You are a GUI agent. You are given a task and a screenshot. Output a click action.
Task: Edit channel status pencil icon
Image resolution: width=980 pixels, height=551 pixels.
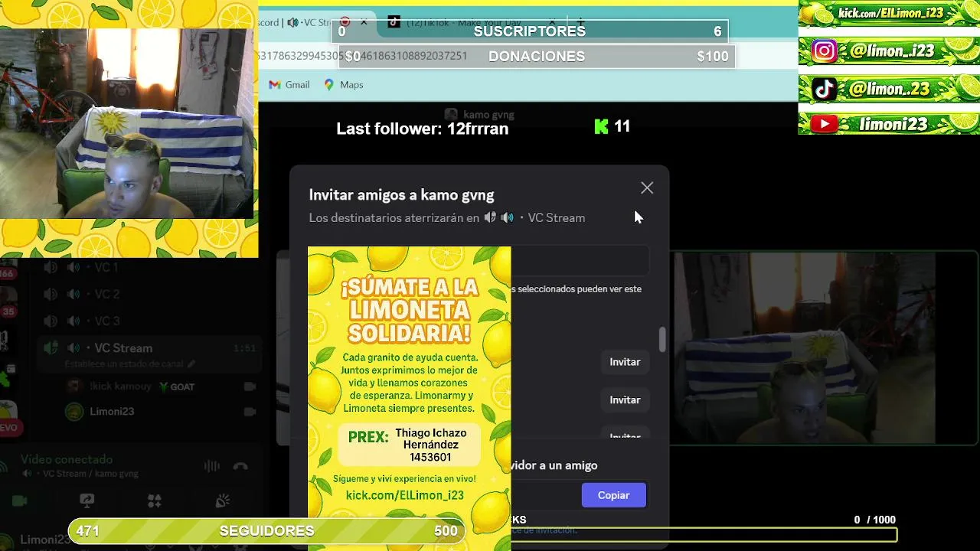click(191, 364)
